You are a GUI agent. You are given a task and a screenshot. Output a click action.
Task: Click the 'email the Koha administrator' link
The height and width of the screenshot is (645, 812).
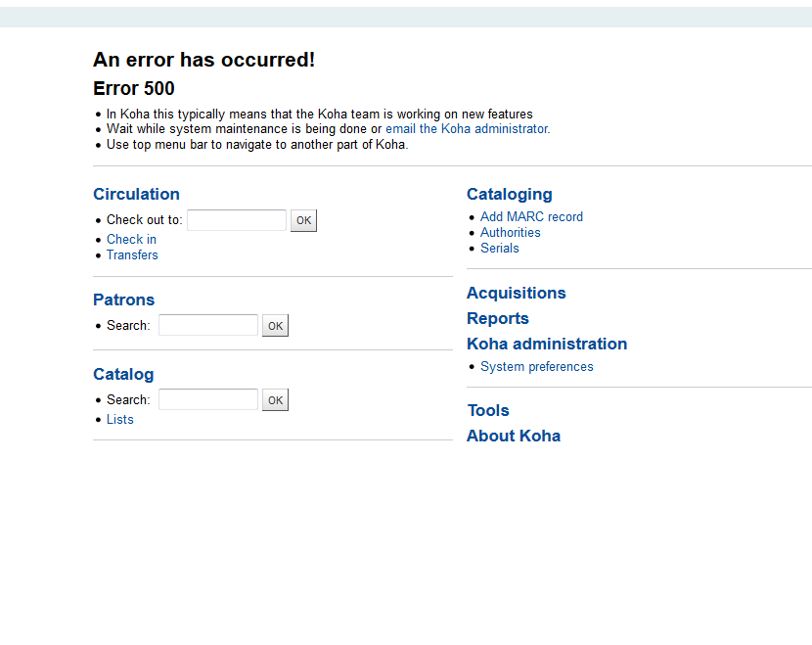(466, 129)
